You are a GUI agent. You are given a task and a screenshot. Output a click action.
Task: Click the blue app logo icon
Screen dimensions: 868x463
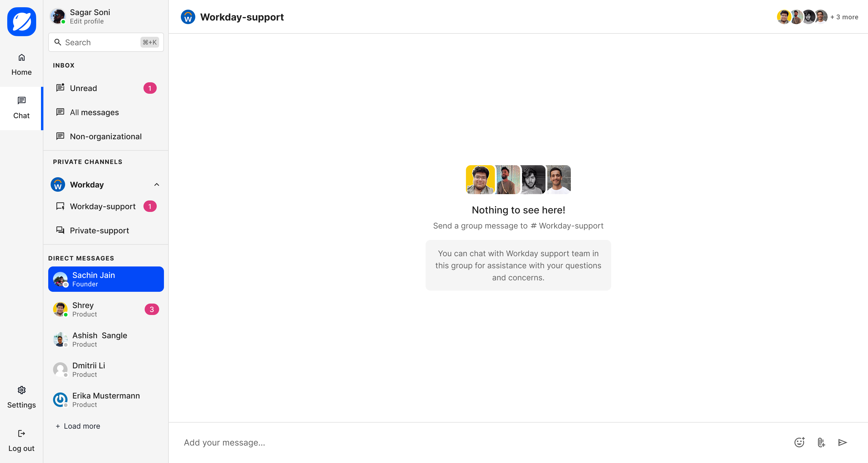click(x=22, y=22)
